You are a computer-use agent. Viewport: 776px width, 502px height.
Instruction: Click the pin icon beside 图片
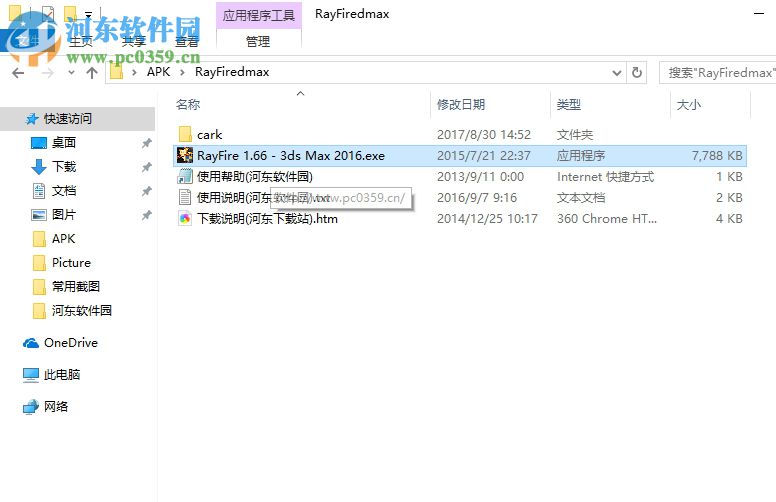click(146, 215)
